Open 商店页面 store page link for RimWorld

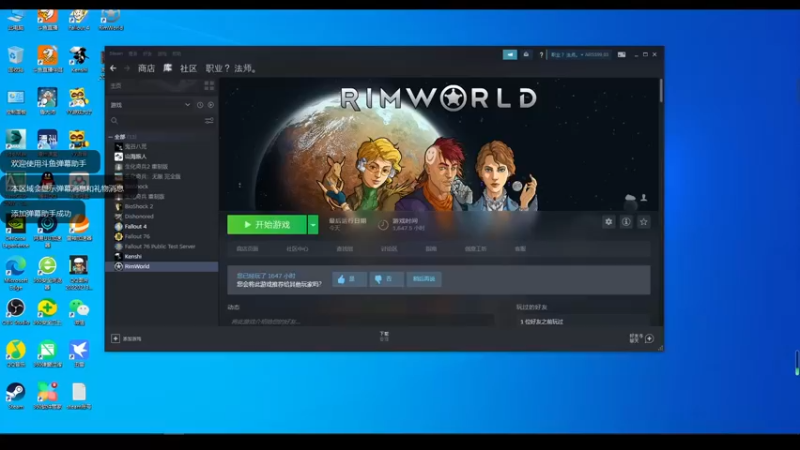click(x=247, y=249)
